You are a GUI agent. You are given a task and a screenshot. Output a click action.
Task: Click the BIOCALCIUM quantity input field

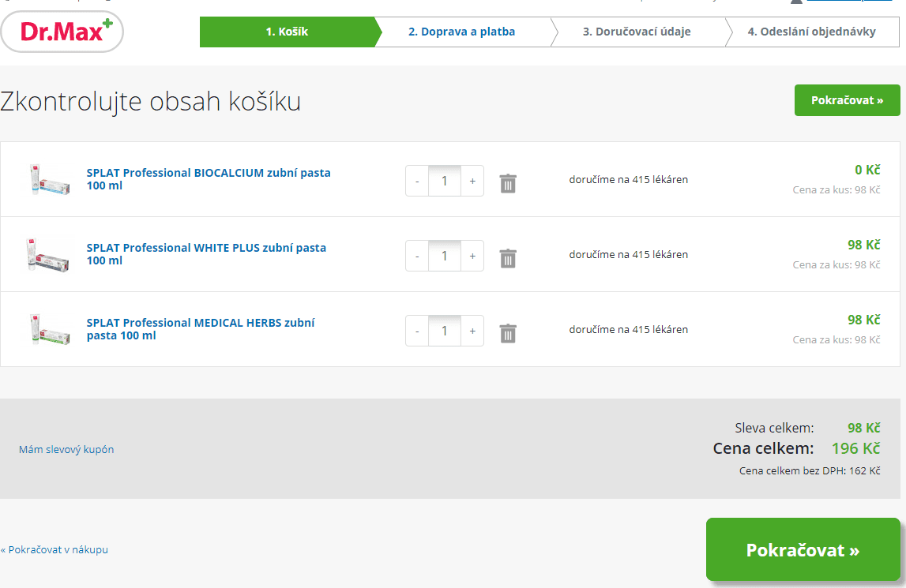[445, 181]
